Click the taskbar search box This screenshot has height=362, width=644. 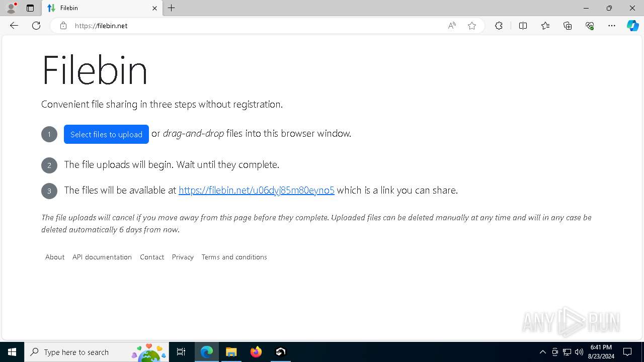[97, 352]
